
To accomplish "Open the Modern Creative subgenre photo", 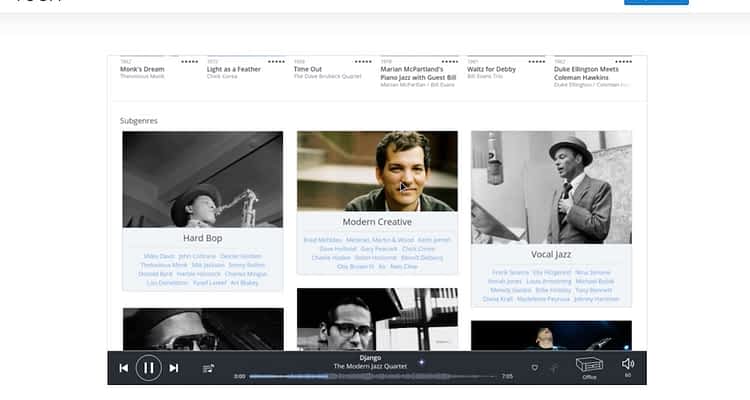I will 377,171.
